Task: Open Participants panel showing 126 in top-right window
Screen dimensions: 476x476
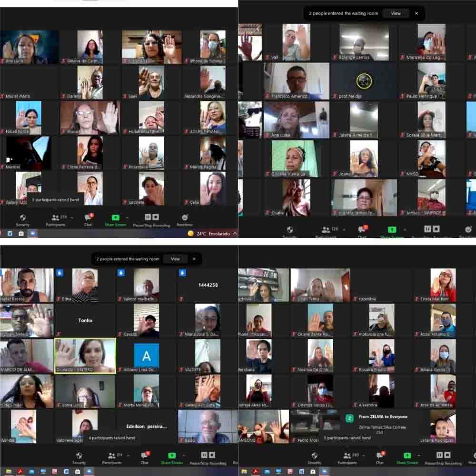Action: coord(327,230)
